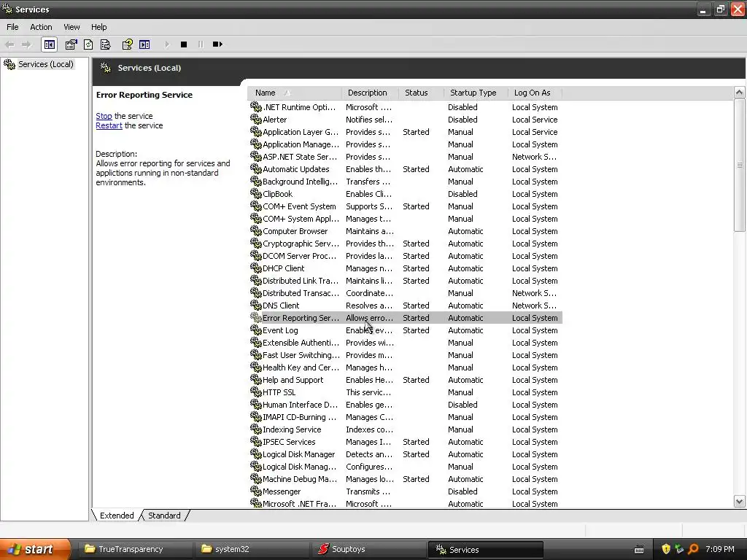Open the Properties toolbar icon
The height and width of the screenshot is (560, 747).
[x=71, y=44]
